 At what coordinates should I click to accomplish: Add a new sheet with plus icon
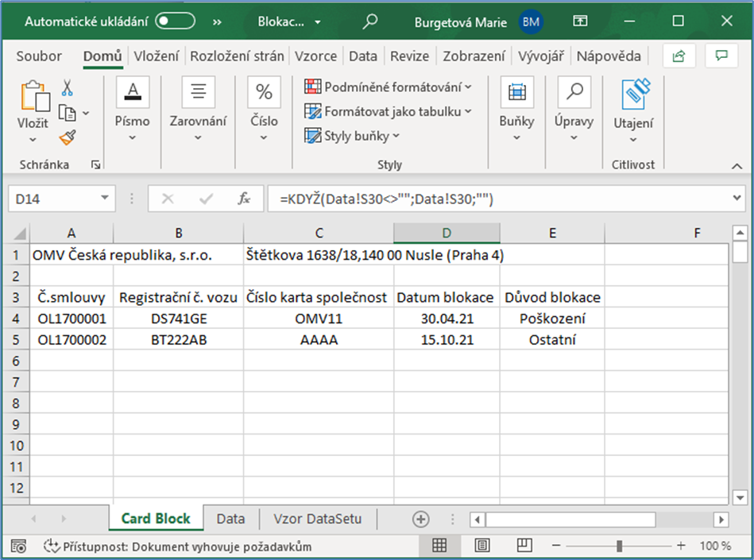(420, 519)
